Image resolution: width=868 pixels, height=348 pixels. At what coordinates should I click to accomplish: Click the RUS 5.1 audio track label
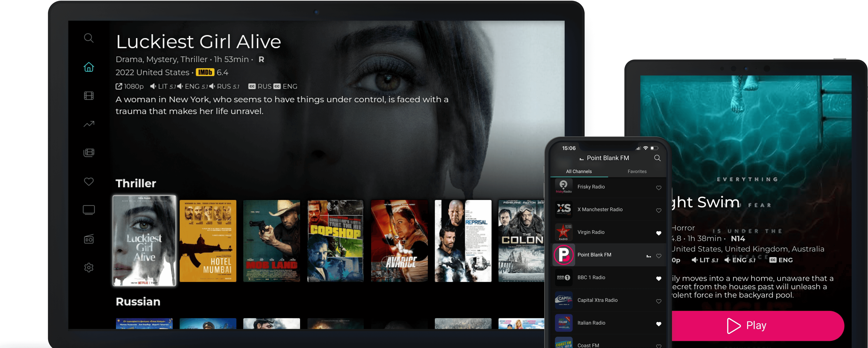tap(224, 87)
